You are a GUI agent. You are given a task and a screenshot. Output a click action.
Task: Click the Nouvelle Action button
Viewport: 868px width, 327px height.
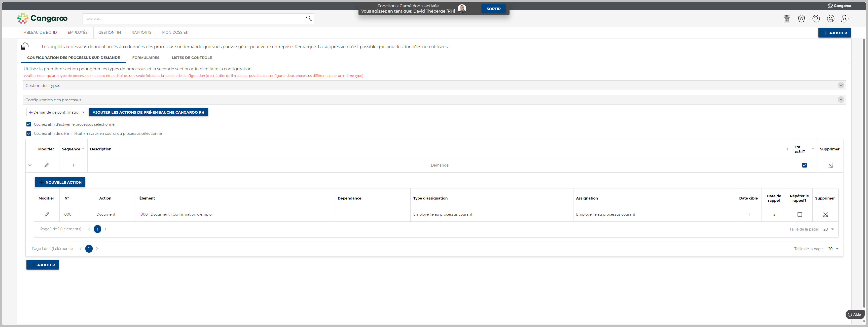point(60,182)
